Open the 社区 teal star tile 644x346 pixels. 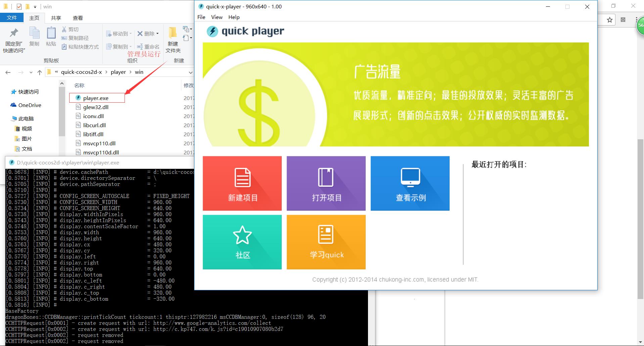[242, 242]
